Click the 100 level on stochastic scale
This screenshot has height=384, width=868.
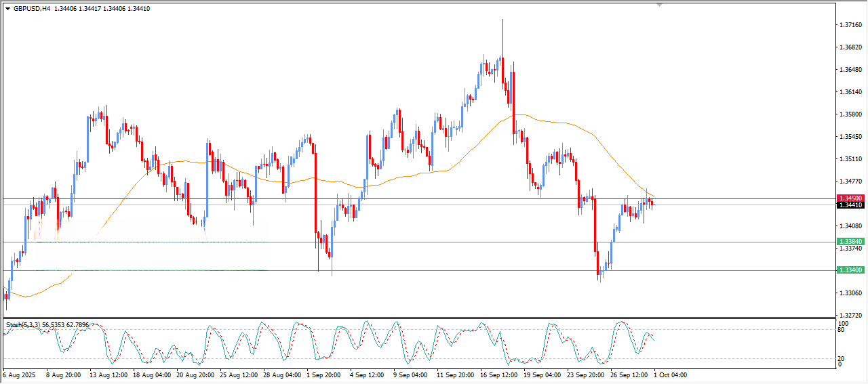(x=844, y=324)
